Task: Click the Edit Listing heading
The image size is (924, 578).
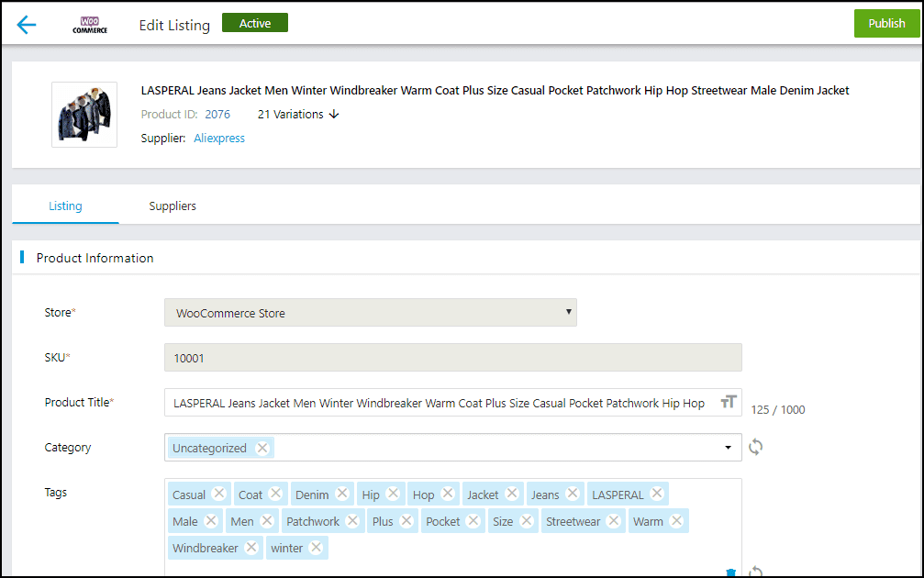Action: tap(174, 26)
